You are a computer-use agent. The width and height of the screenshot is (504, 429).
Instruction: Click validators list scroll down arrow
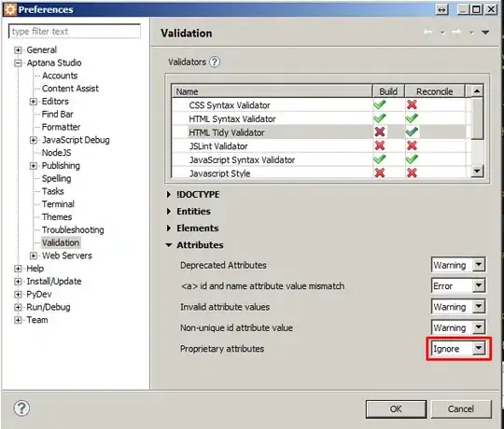click(x=477, y=171)
